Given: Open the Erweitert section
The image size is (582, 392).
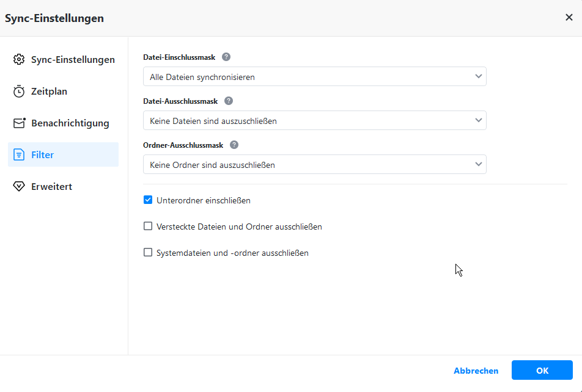Looking at the screenshot, I should pos(52,187).
